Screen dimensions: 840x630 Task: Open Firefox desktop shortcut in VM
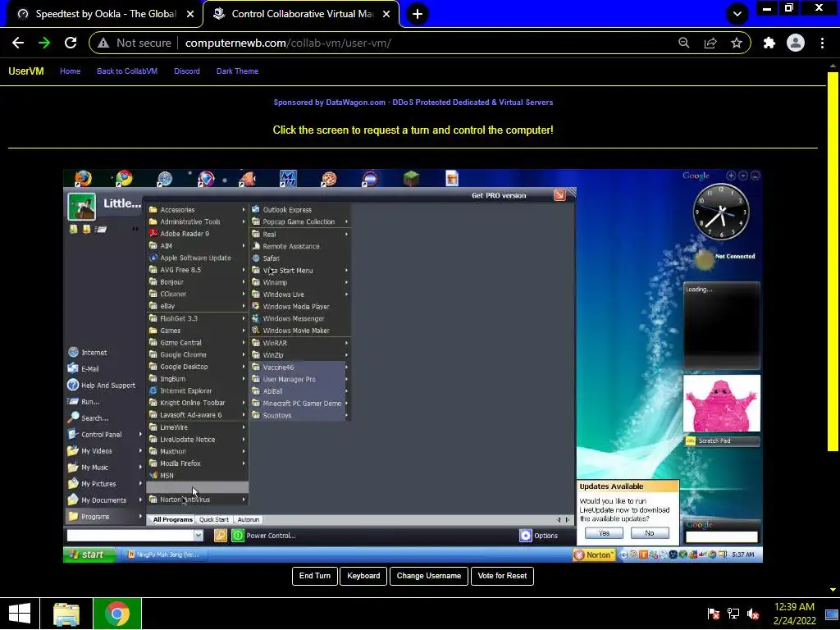pos(83,178)
